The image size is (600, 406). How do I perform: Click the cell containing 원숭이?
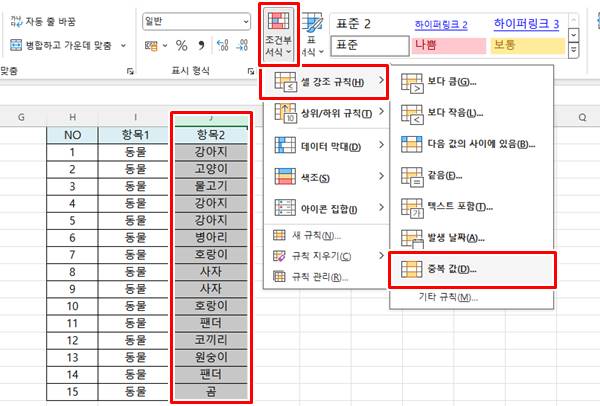[x=211, y=357]
